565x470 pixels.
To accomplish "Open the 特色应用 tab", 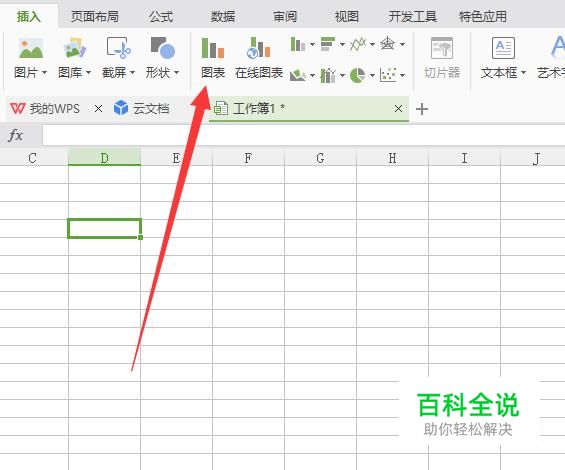I will click(482, 16).
